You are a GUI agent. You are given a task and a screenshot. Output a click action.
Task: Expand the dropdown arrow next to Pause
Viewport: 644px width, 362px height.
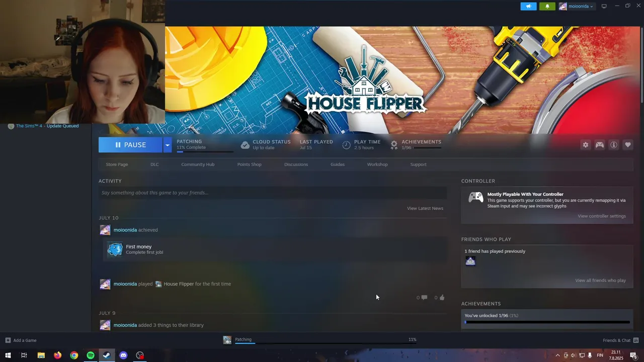pos(167,145)
